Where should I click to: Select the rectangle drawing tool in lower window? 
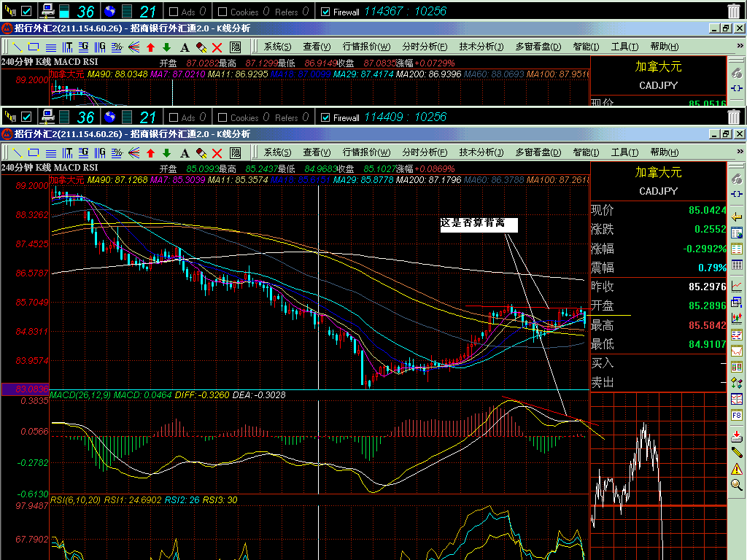click(33, 152)
